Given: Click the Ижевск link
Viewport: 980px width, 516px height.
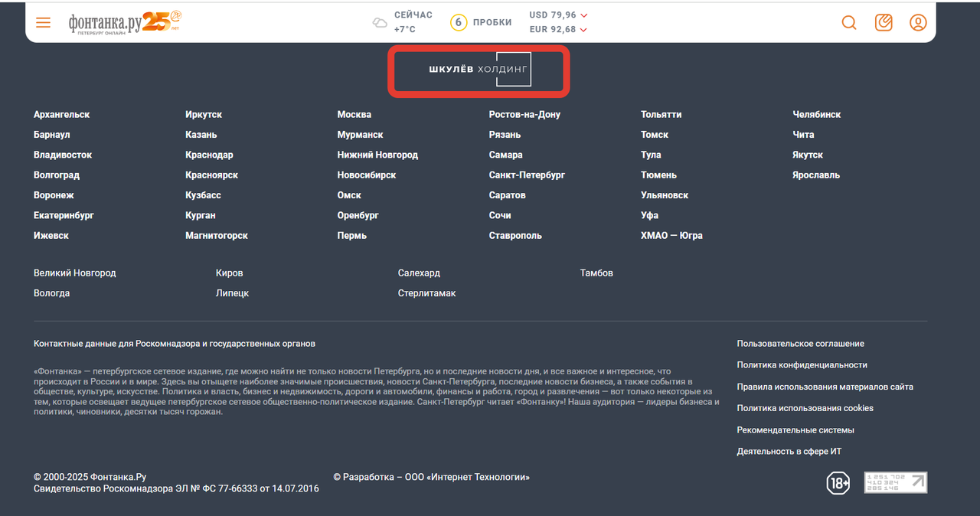Looking at the screenshot, I should (x=51, y=236).
